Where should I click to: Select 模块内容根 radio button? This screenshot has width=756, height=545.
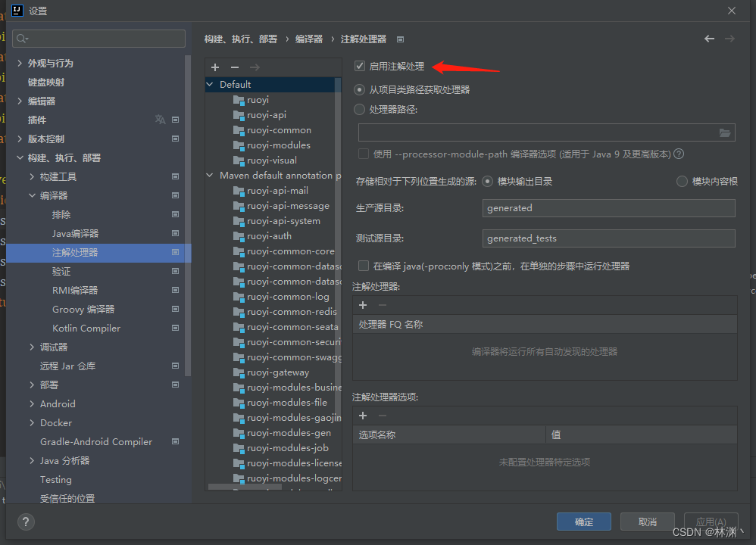click(682, 181)
